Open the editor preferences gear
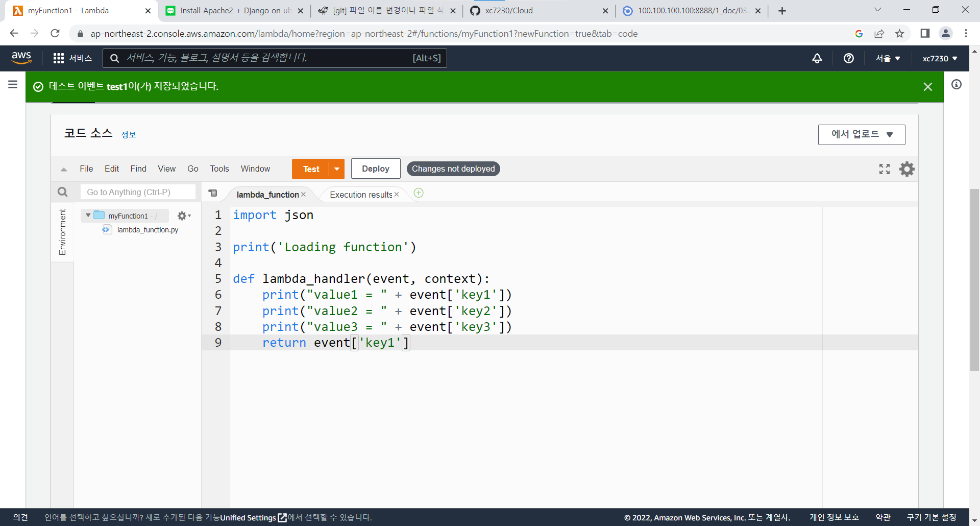This screenshot has height=526, width=980. [907, 169]
